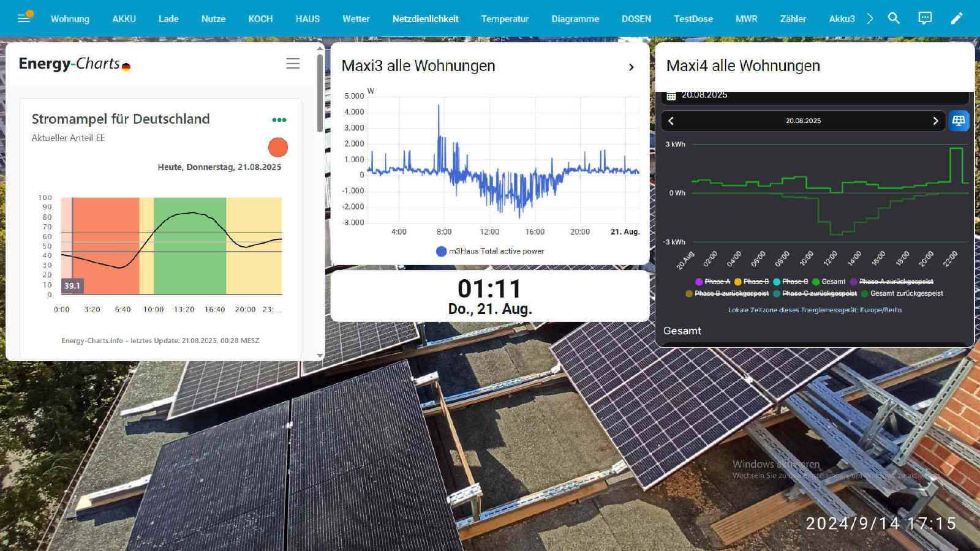Click the Stromampel three-dots options icon
This screenshot has height=551, width=980.
pyautogui.click(x=279, y=120)
